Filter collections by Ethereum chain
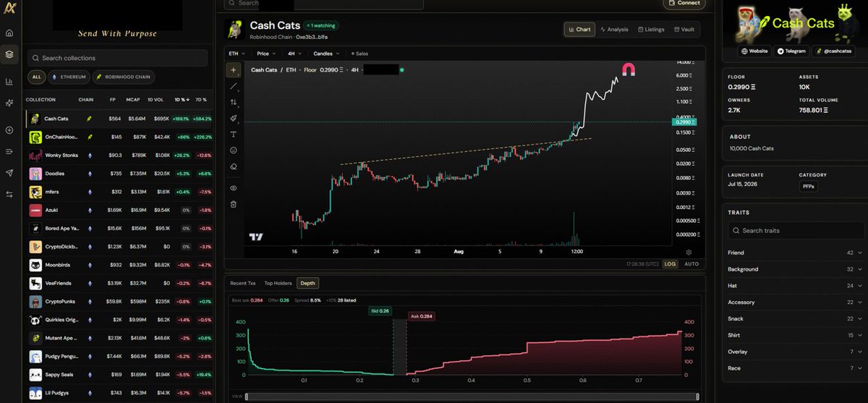 (x=69, y=77)
